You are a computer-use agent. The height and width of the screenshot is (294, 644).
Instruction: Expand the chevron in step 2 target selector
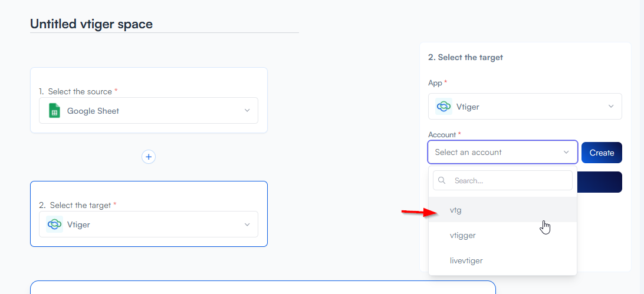(247, 224)
